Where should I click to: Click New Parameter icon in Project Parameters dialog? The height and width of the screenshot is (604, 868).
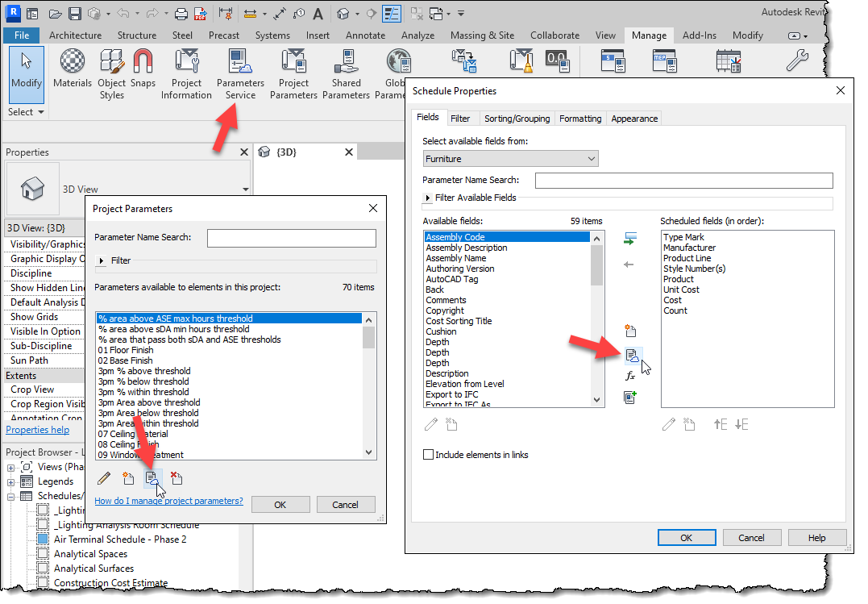[x=128, y=477]
